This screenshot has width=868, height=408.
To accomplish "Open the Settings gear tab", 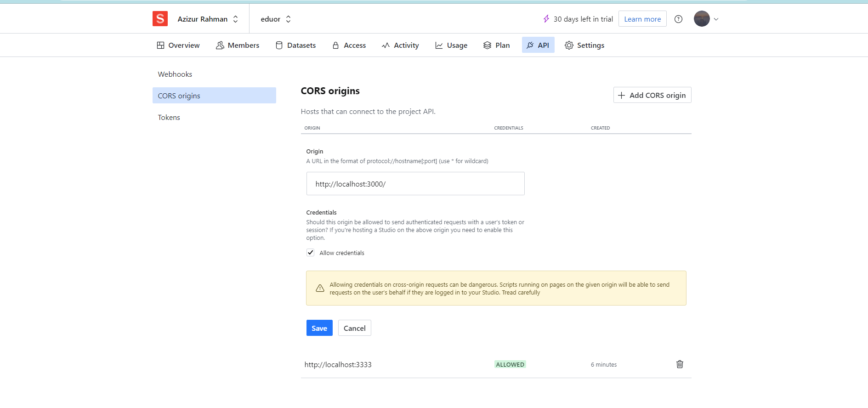I will (584, 45).
